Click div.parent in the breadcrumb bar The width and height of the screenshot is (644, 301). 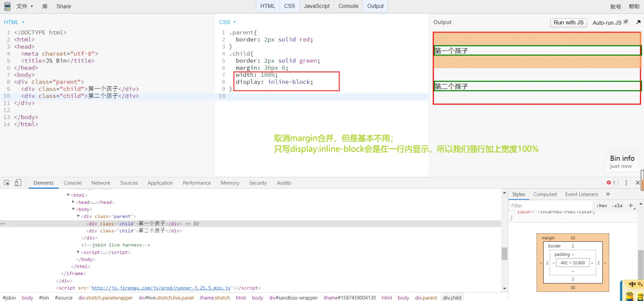pos(426,298)
